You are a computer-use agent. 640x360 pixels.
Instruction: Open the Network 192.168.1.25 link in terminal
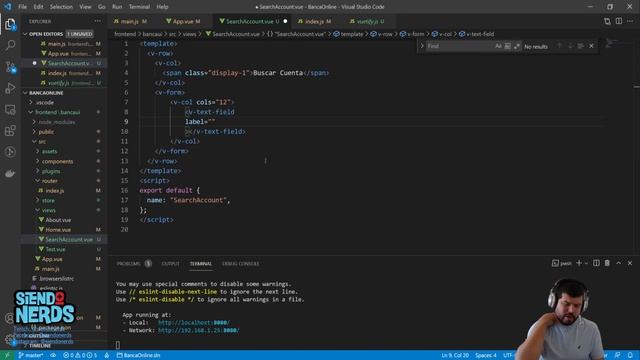(199, 330)
